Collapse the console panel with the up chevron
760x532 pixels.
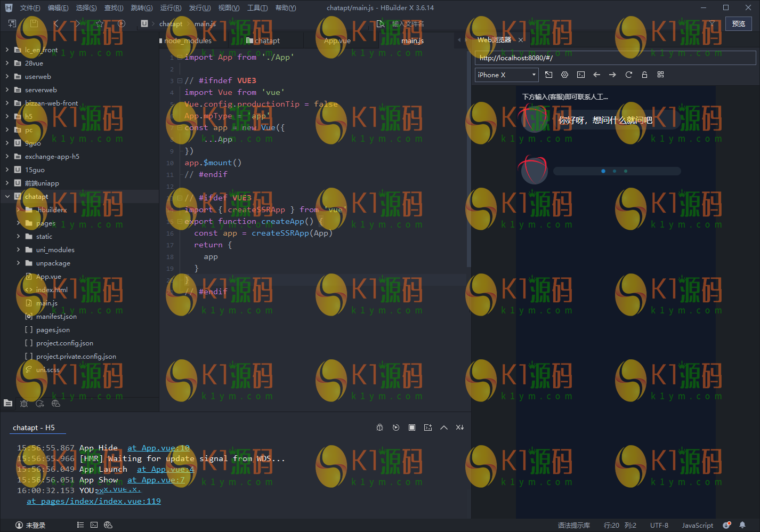[x=444, y=428]
